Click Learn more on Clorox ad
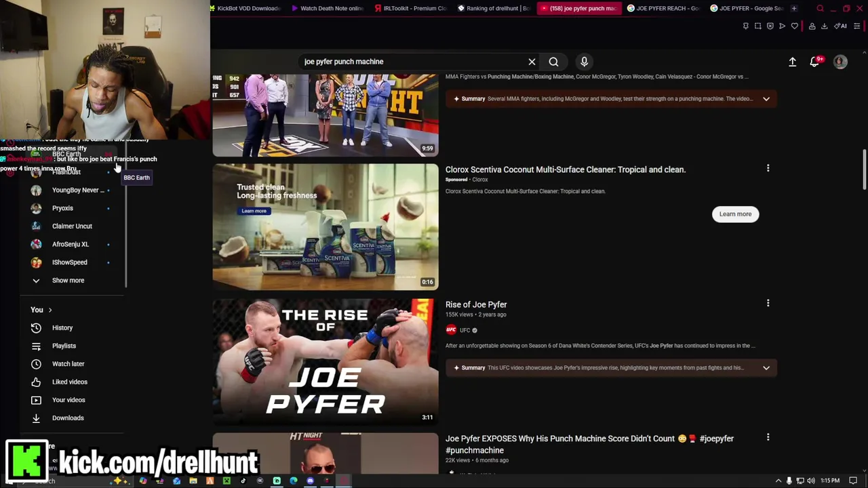Viewport: 868px width, 488px height. (735, 214)
